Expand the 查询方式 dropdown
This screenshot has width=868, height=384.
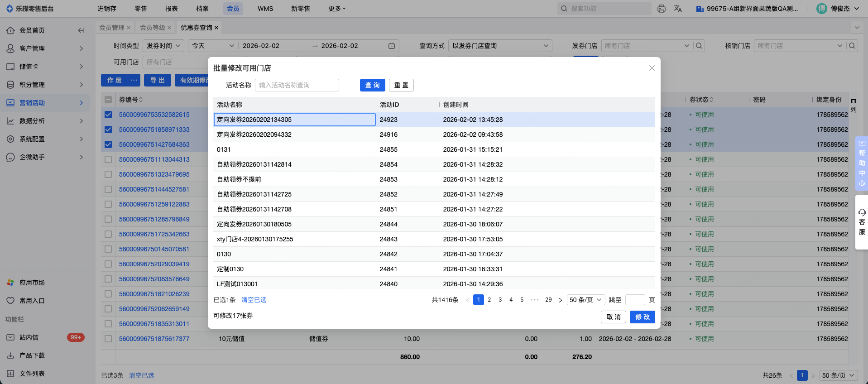[500, 46]
